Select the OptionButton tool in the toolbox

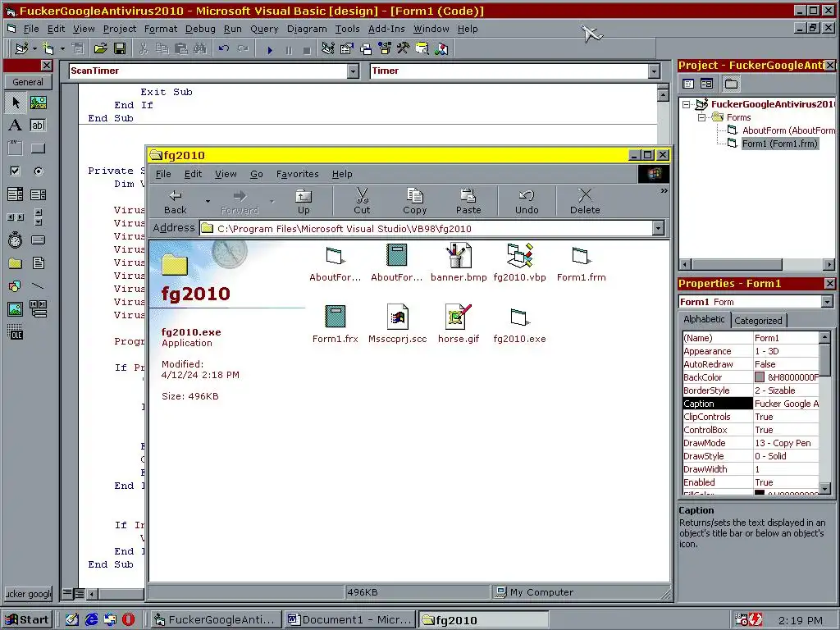[38, 171]
